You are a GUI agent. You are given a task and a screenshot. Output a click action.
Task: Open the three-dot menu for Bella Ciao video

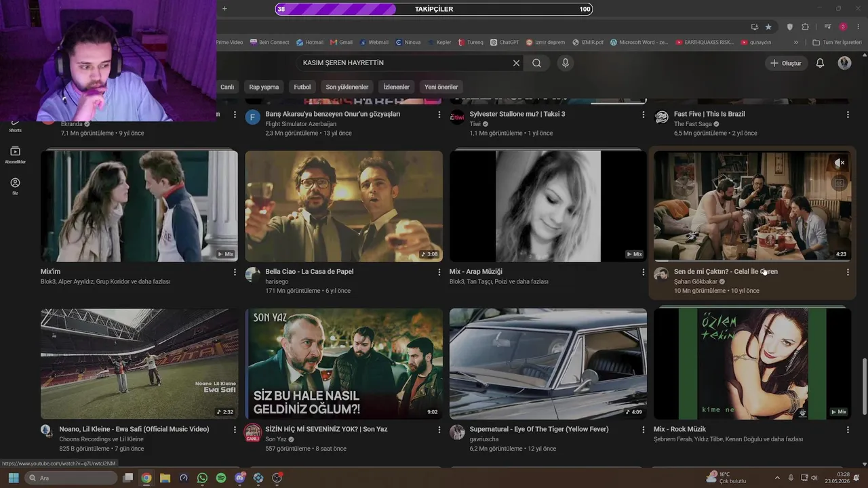(x=439, y=272)
